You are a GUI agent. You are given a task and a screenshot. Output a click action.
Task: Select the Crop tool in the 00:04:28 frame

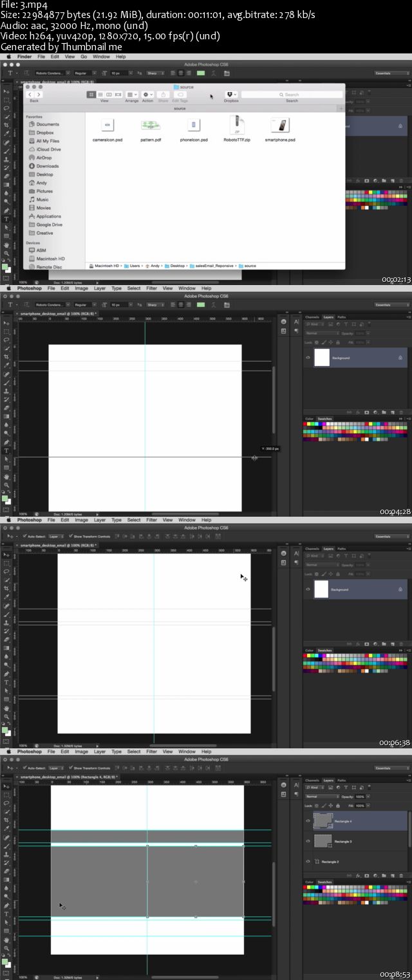click(x=6, y=357)
